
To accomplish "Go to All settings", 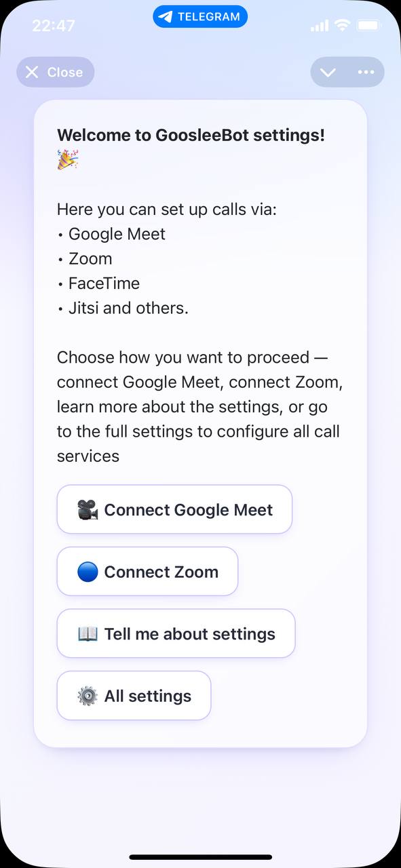I will click(x=134, y=696).
